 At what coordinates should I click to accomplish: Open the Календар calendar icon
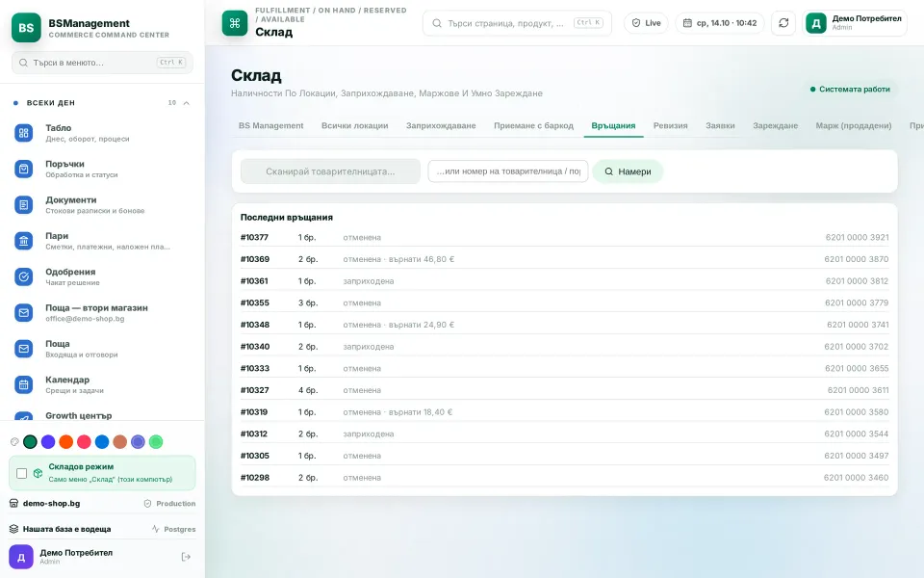23,384
